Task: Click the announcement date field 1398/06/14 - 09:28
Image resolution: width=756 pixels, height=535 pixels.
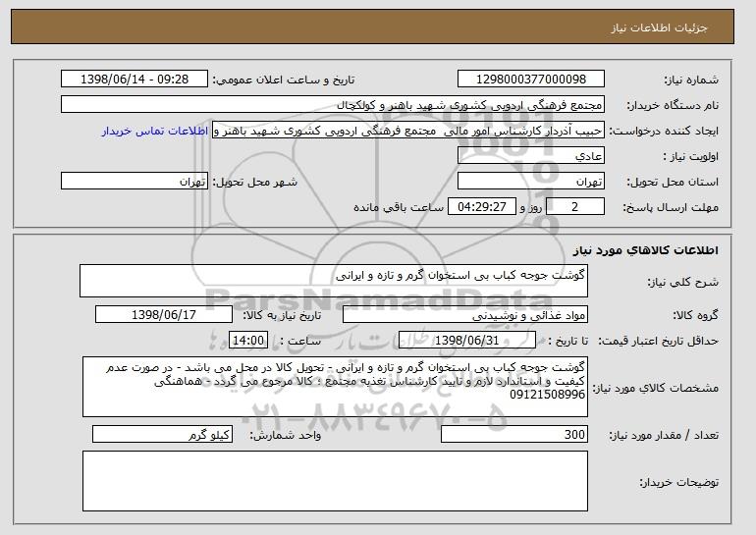Action: pyautogui.click(x=135, y=80)
